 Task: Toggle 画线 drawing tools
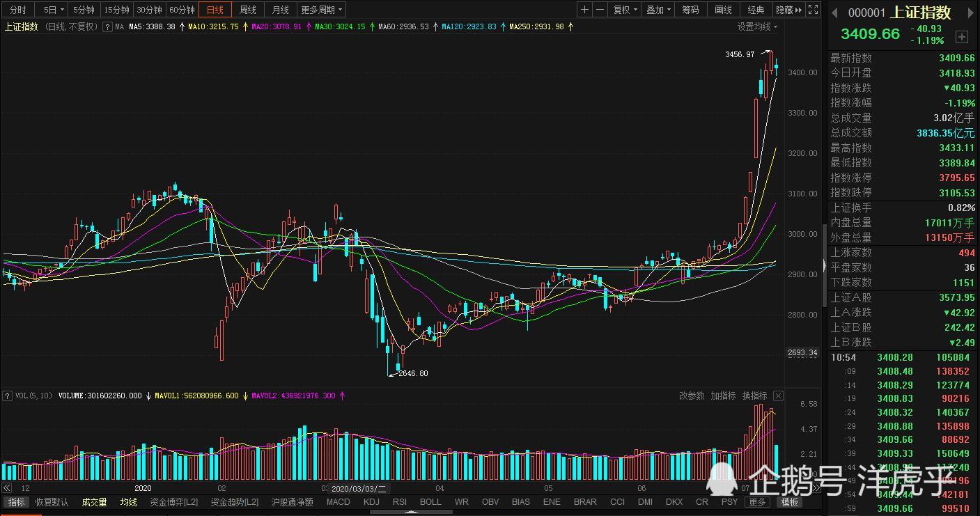723,10
